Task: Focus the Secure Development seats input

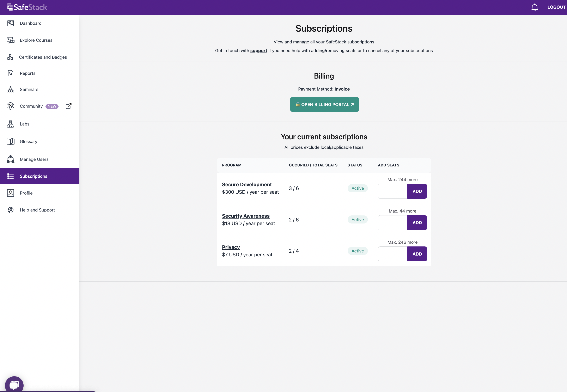Action: pos(392,191)
